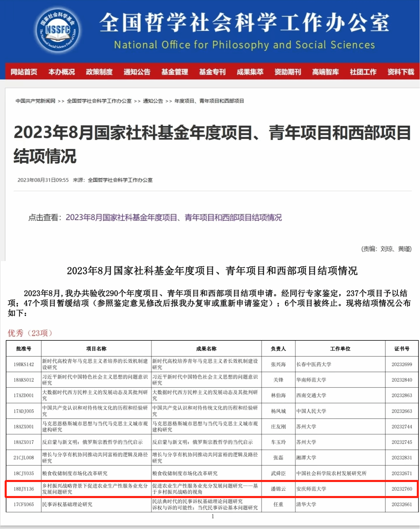The image size is (420, 529).
Task: Go to 通知公告 navigation item
Action: click(x=137, y=72)
